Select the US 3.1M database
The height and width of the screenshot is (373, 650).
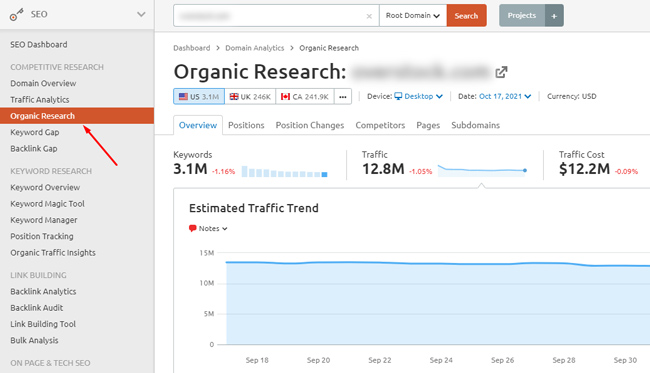(199, 97)
